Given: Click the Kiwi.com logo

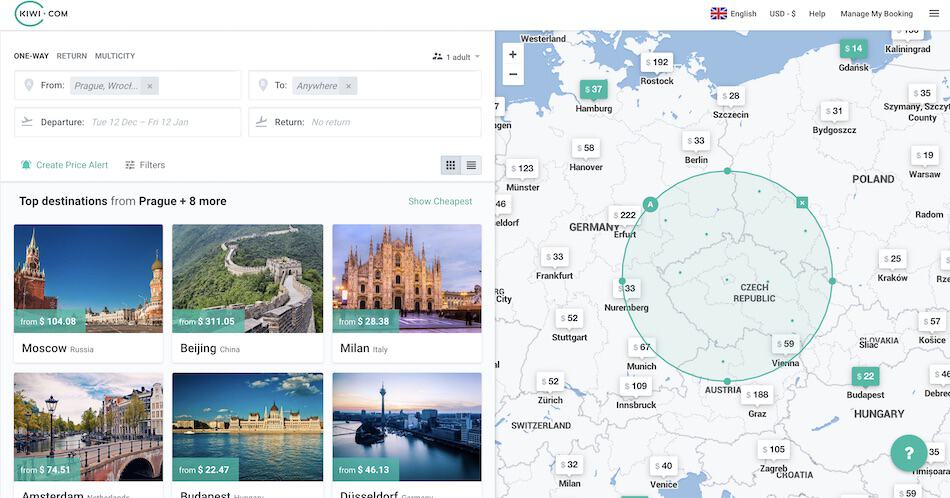Looking at the screenshot, I should point(41,13).
